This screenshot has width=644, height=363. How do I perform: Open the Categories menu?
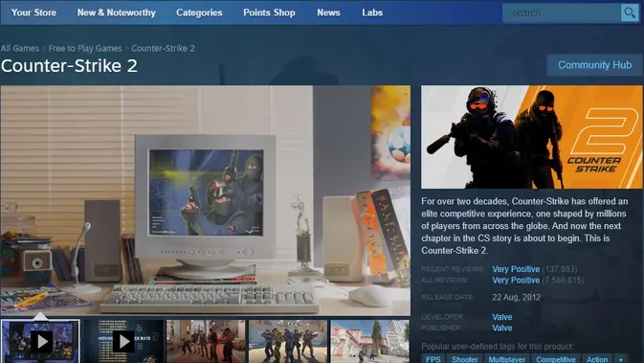coord(199,12)
